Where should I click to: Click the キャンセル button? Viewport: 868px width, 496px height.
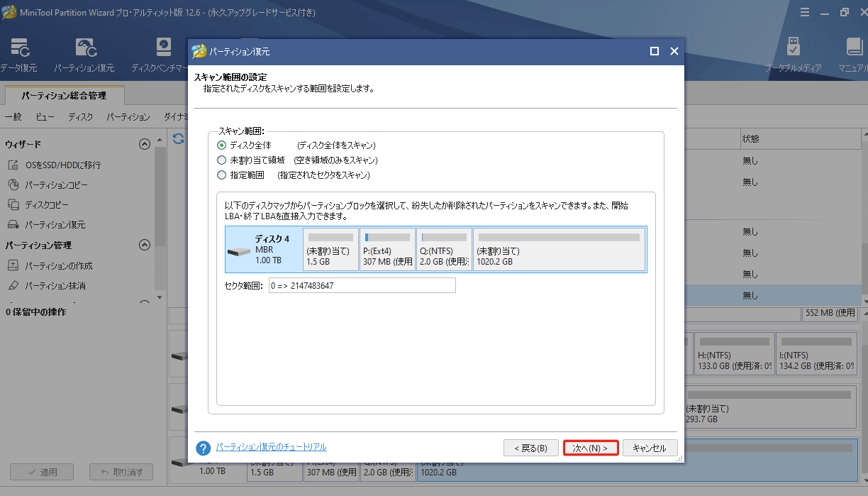(650, 448)
